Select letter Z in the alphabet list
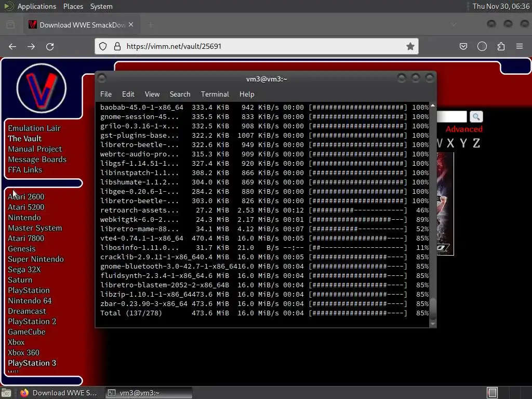This screenshot has height=399, width=532. tap(476, 143)
